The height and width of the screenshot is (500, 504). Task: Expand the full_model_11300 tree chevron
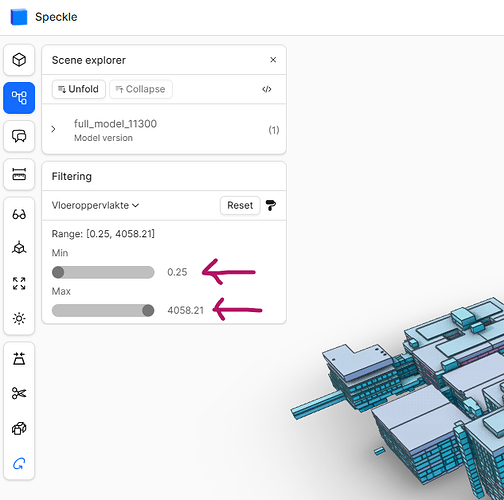coord(53,129)
